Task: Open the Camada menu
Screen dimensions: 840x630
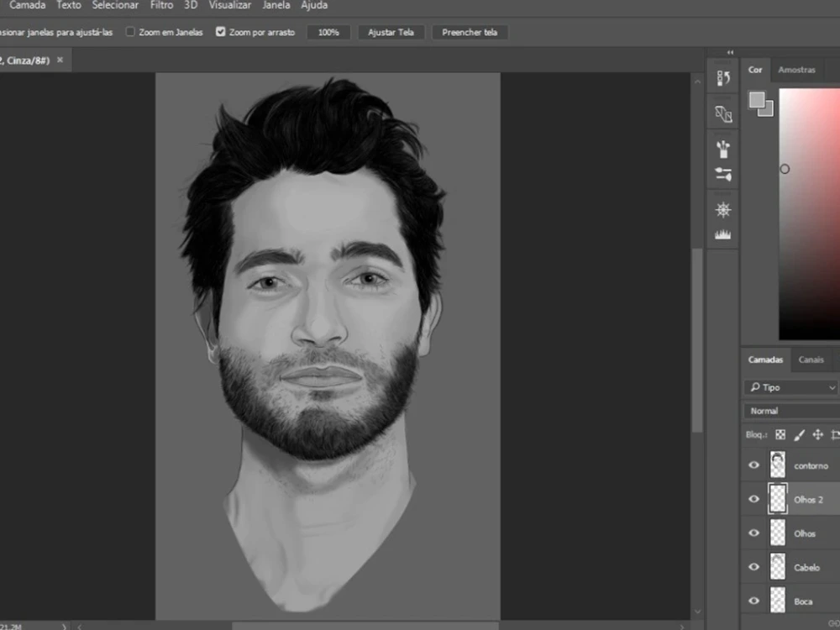Action: click(x=28, y=5)
